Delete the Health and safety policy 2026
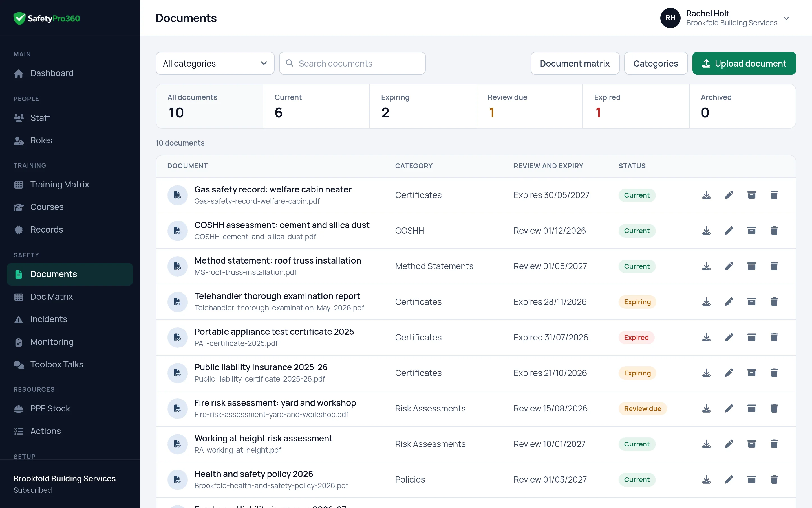 point(774,480)
